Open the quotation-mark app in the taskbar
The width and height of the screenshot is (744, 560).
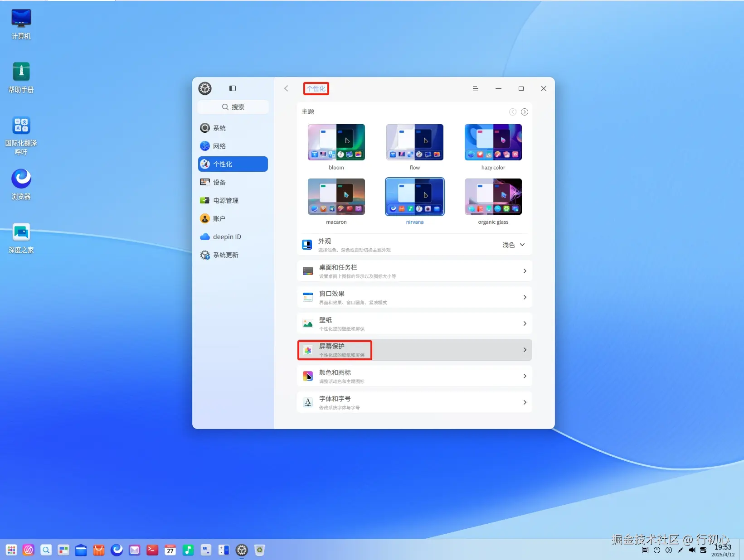tap(206, 550)
